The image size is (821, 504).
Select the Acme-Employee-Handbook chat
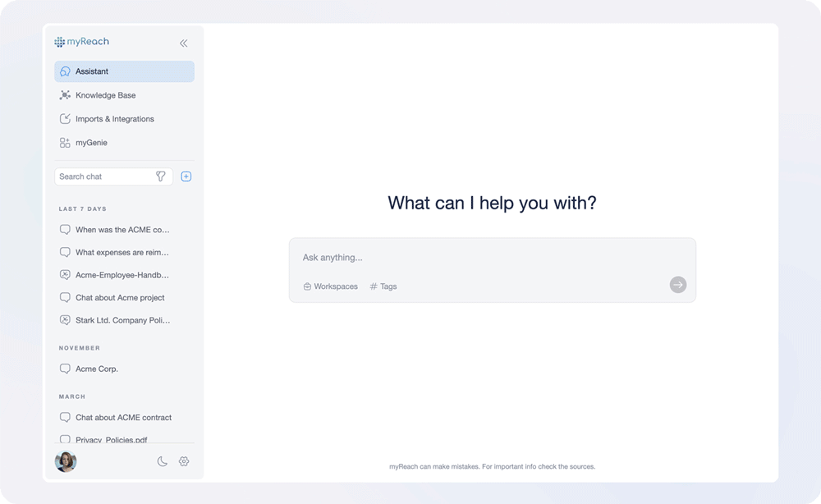122,275
